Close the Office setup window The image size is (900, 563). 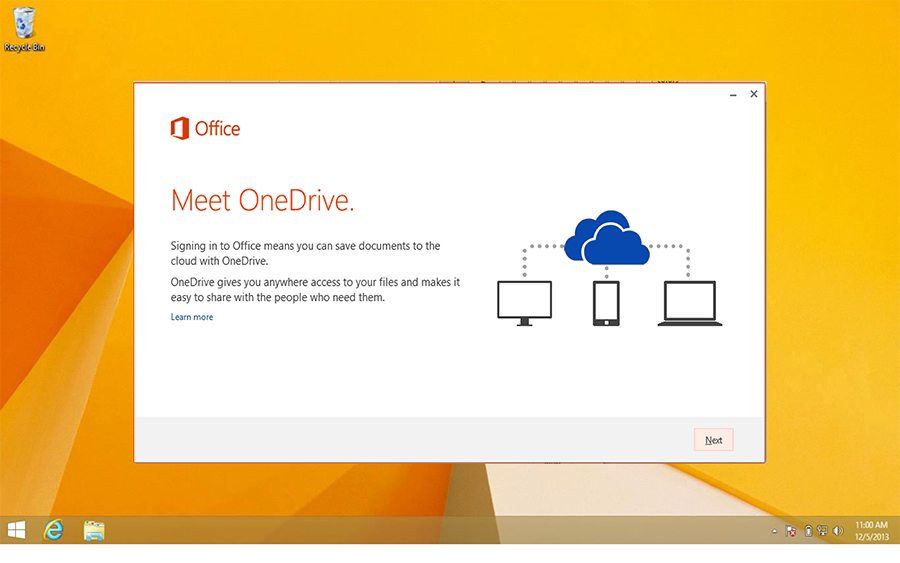pos(754,94)
